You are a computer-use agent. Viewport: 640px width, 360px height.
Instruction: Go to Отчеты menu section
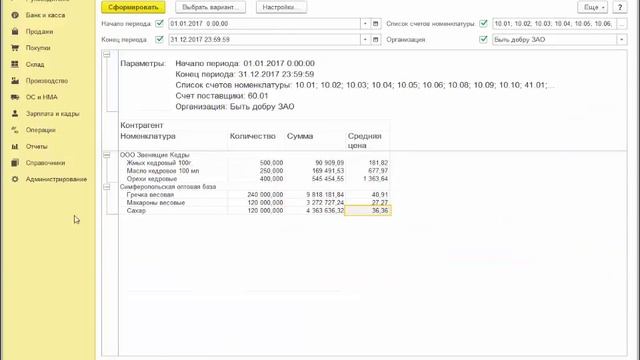click(x=36, y=146)
